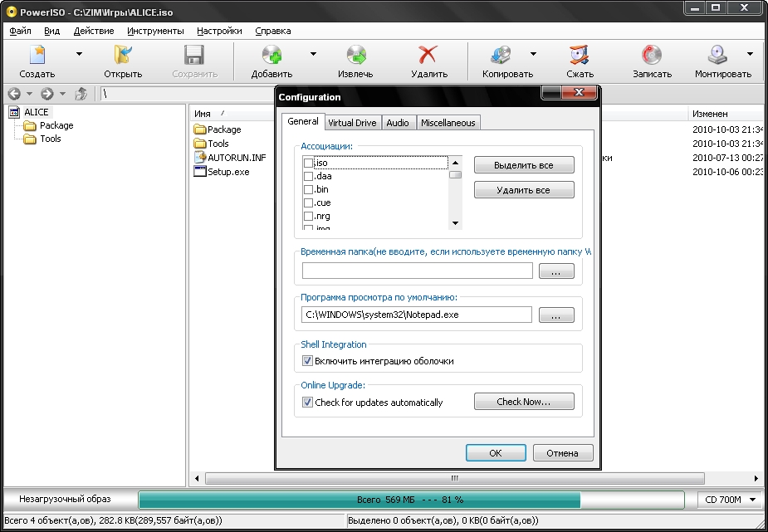Click the Копировать toolbar icon

(501, 55)
